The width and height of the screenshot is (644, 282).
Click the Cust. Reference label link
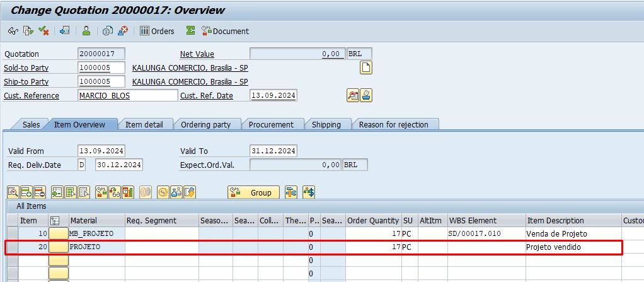point(32,96)
